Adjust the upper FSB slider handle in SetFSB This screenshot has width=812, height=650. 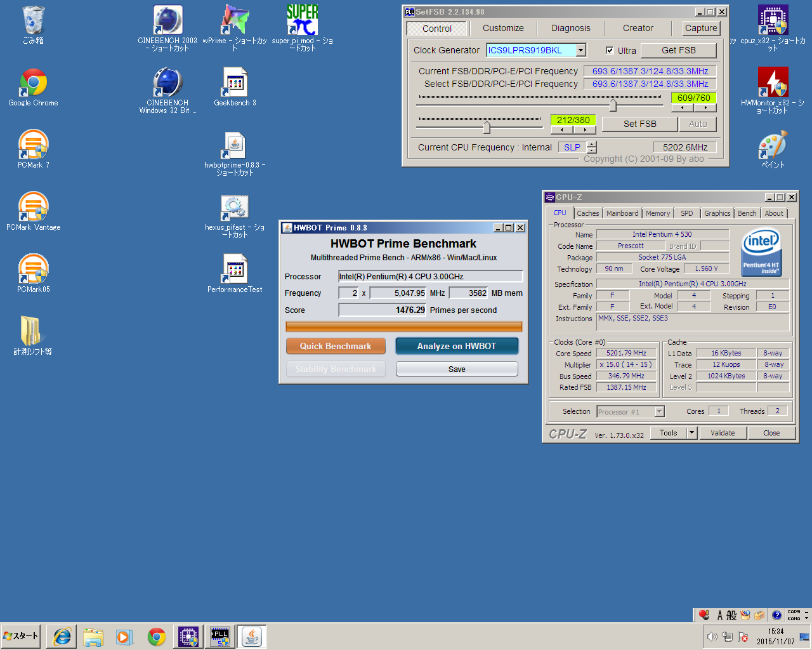(613, 105)
